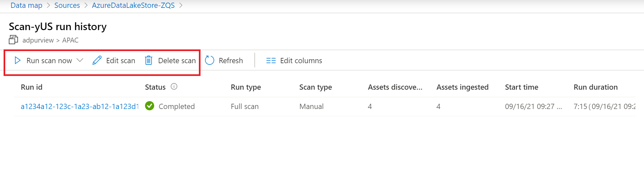644x181 pixels.
Task: Open the Data map breadcrumb link
Action: 26,6
